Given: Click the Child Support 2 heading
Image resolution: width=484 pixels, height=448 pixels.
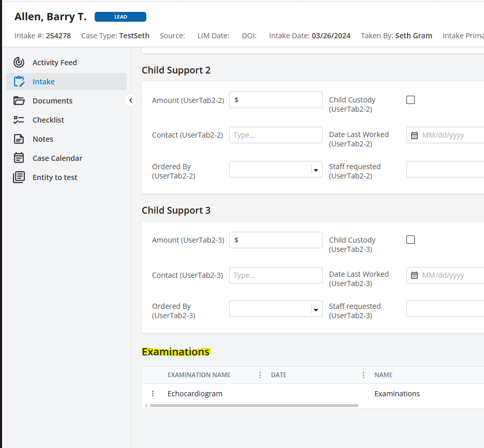Looking at the screenshot, I should coord(176,70).
